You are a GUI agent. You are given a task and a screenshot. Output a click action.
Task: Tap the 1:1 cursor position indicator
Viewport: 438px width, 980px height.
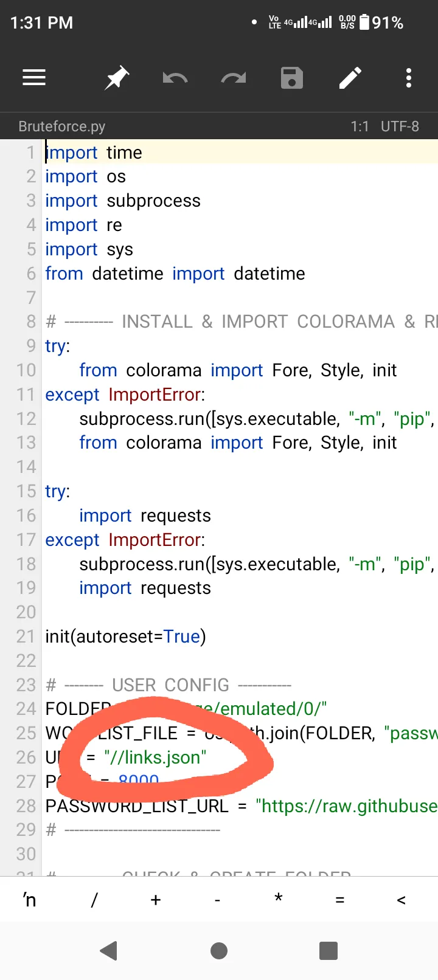point(360,126)
